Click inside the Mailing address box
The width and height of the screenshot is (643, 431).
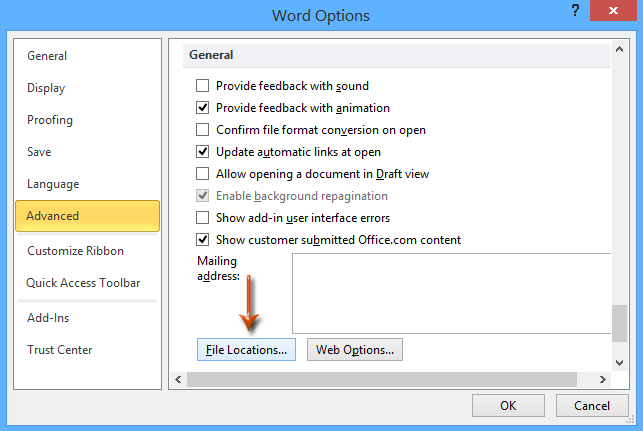(x=451, y=293)
